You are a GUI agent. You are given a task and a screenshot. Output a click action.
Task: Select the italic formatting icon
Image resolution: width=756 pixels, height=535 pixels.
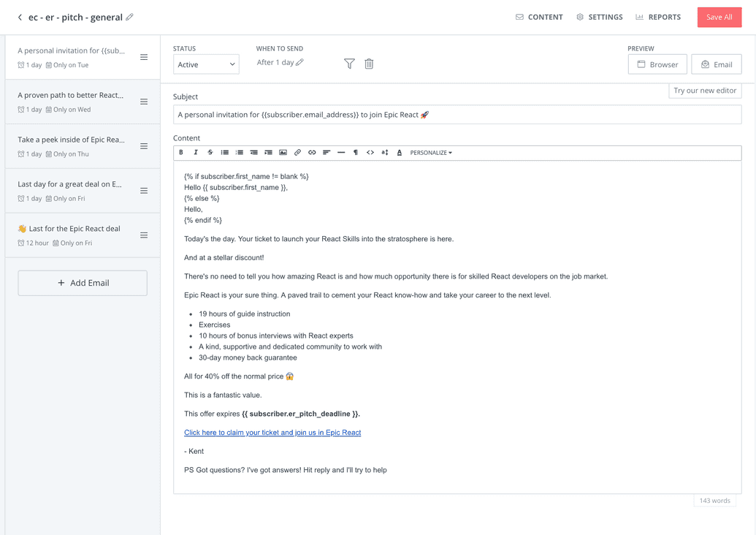(x=196, y=152)
